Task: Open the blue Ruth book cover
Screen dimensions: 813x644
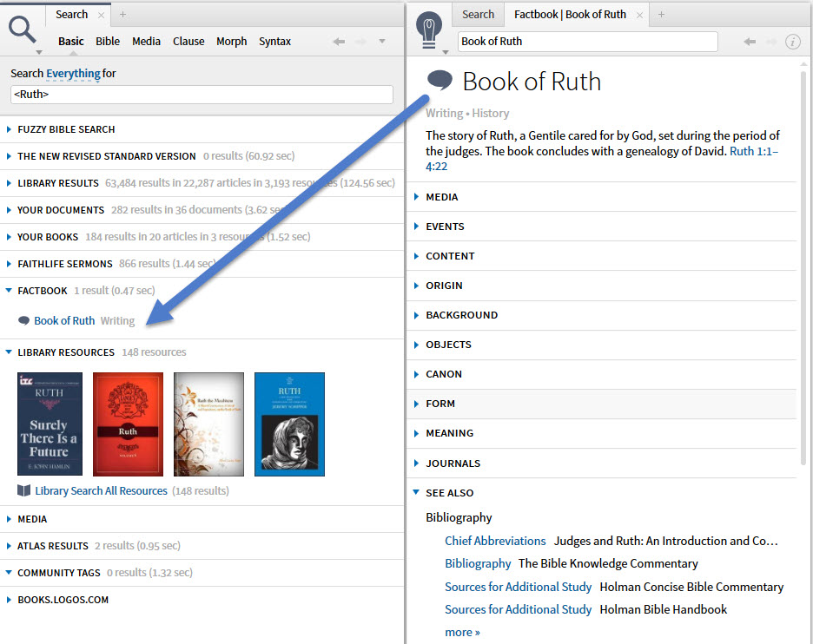Action: 289,424
